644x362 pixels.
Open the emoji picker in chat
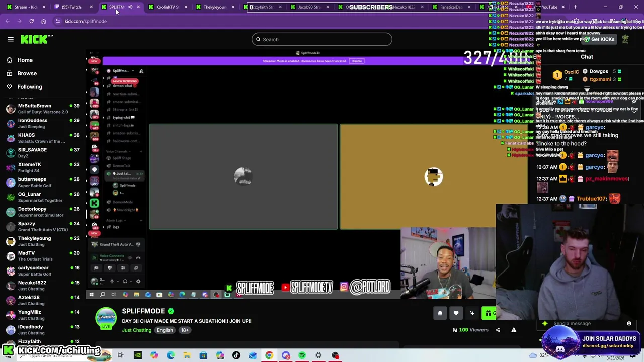point(629,323)
